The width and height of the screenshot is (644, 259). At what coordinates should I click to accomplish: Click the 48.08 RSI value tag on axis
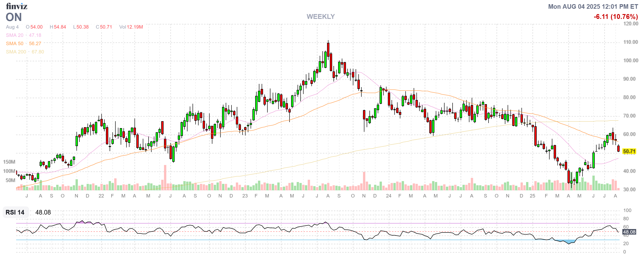(x=629, y=232)
